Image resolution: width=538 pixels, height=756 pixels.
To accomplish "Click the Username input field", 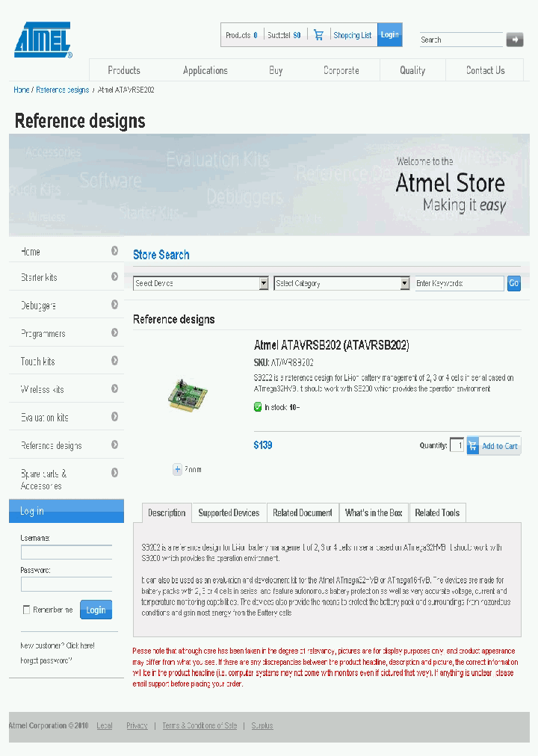I will [x=67, y=552].
